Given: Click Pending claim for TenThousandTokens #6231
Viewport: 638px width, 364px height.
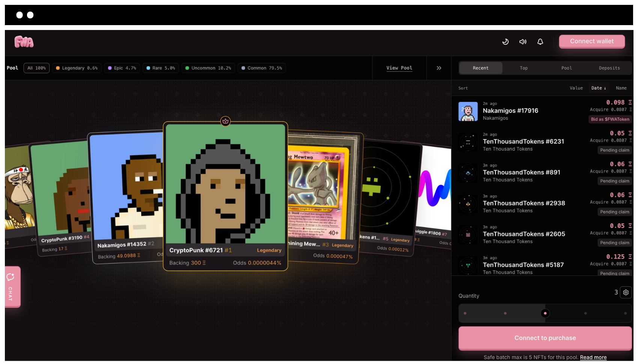Looking at the screenshot, I should pyautogui.click(x=614, y=150).
